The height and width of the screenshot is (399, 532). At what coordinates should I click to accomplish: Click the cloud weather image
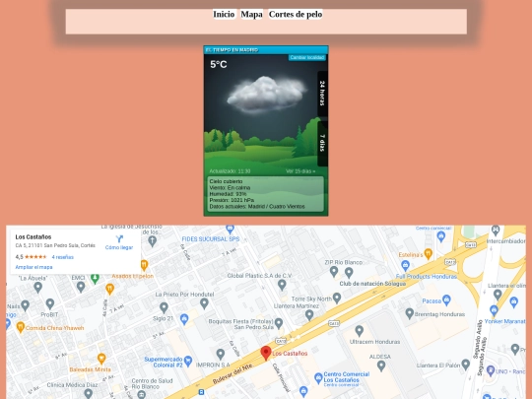pyautogui.click(x=266, y=95)
